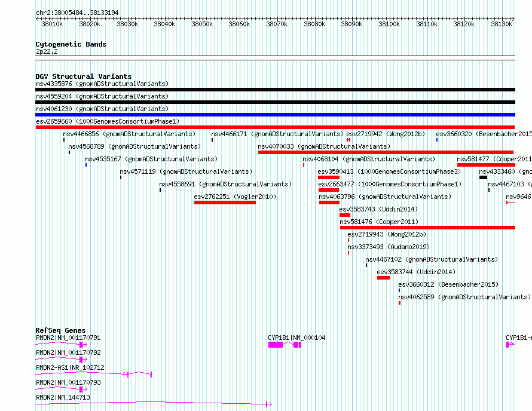Click the 38100k ruler position label

click(x=389, y=24)
